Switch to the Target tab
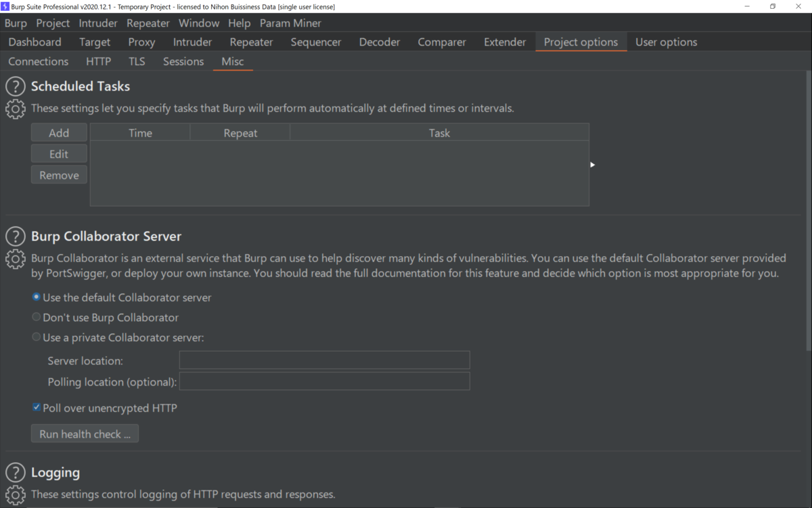812x508 pixels. point(95,42)
